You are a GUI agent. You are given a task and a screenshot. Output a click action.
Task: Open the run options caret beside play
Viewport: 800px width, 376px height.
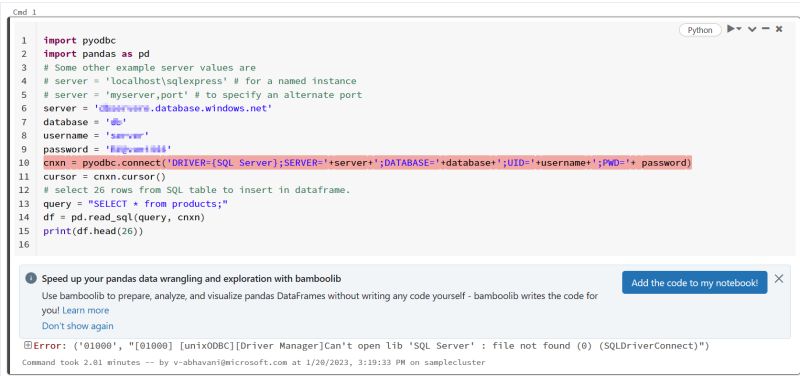pyautogui.click(x=739, y=29)
